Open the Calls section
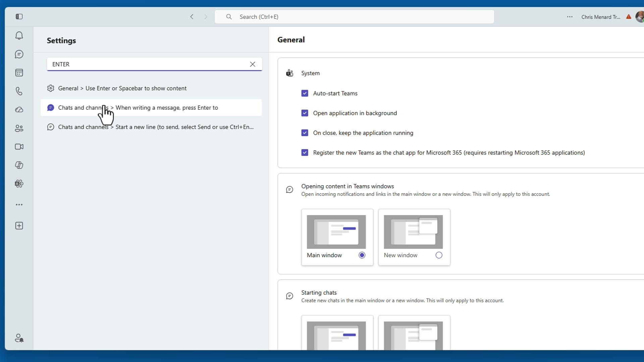Viewport: 644px width, 362px height. click(19, 91)
